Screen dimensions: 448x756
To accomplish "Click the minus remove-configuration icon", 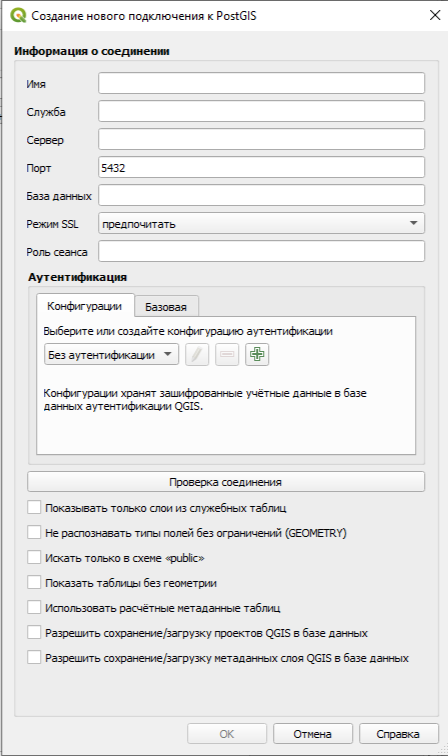I will [227, 354].
